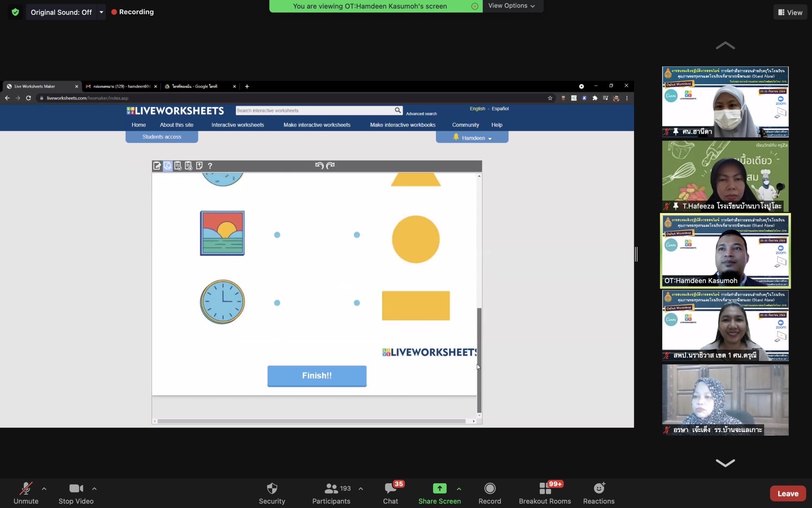The image size is (812, 508).
Task: Click the Share Screen icon
Action: pyautogui.click(x=439, y=488)
